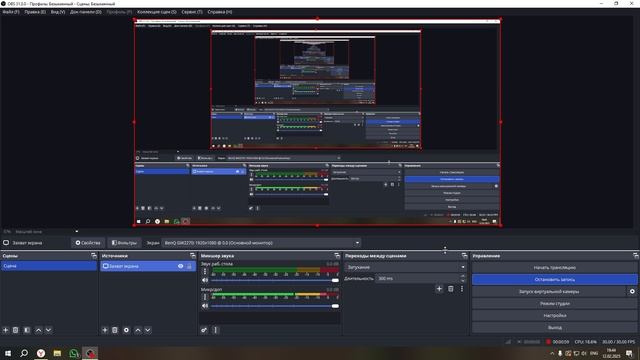Viewport: 640px width, 360px height.
Task: Move the scene up with arrow icon
Action: click(x=38, y=330)
